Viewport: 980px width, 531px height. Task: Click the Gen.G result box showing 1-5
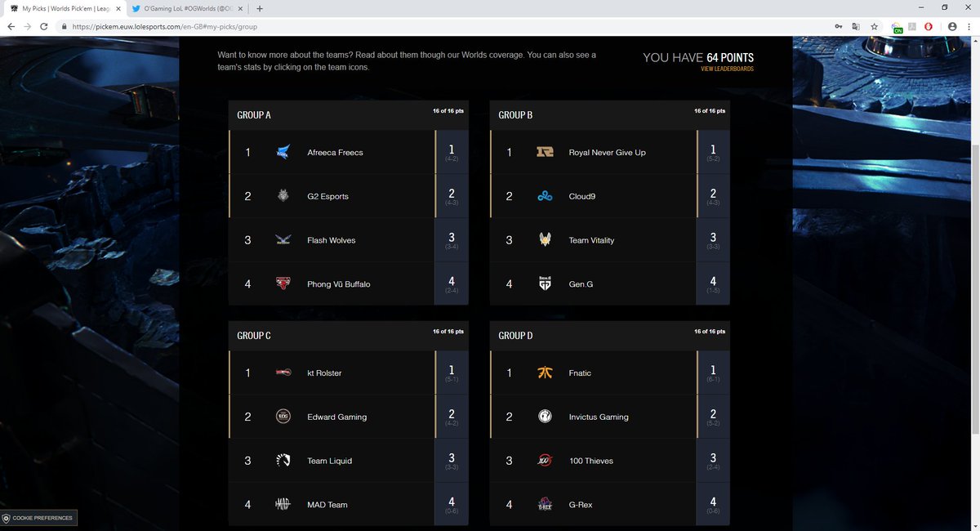713,284
